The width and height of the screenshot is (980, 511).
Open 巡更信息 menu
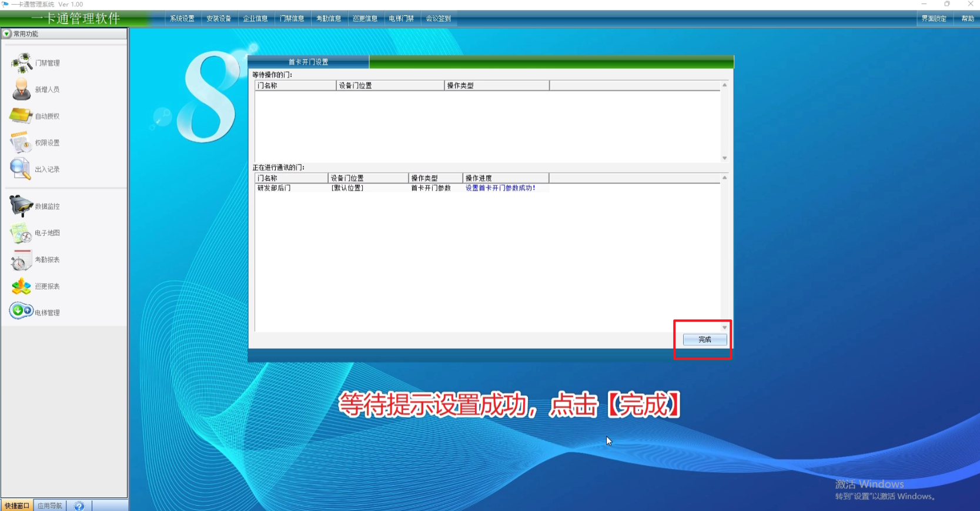(x=365, y=18)
